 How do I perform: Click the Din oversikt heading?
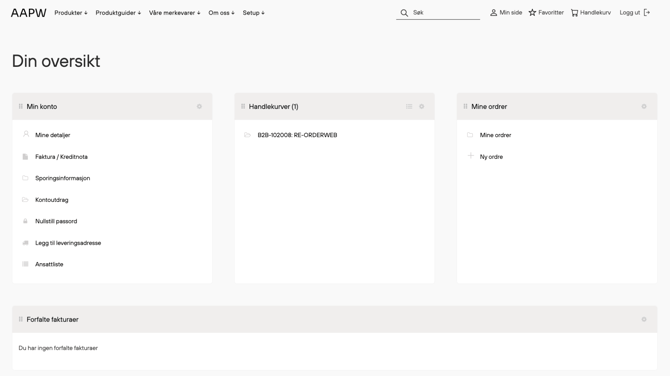(56, 61)
